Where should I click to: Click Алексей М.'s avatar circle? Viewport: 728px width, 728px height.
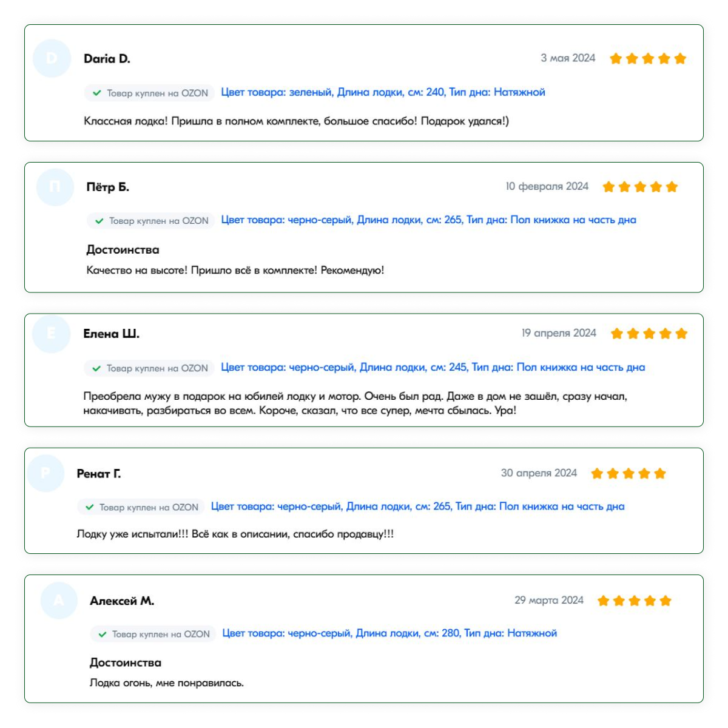click(59, 601)
